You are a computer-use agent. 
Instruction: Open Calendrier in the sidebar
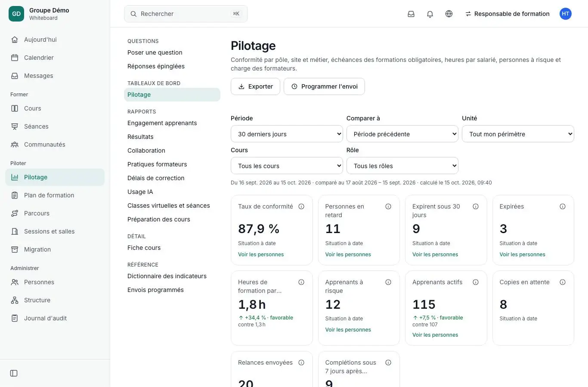tap(55, 58)
